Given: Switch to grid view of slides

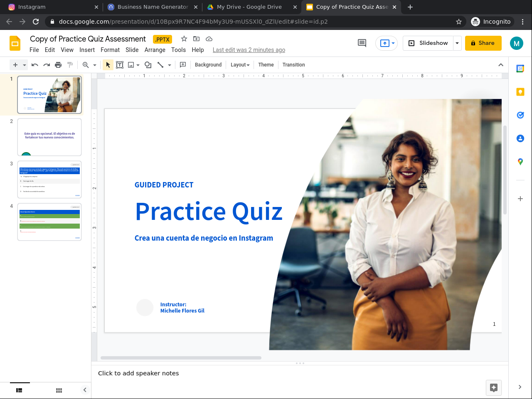Looking at the screenshot, I should coord(59,390).
